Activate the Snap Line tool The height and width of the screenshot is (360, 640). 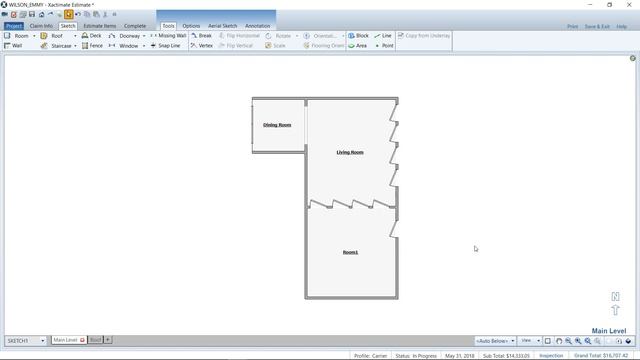coord(165,46)
